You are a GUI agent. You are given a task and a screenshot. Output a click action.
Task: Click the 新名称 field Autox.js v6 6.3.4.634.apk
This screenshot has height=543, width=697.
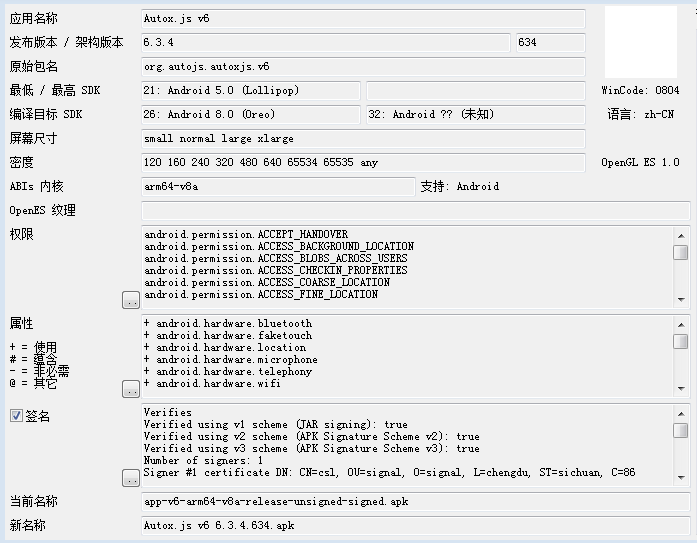click(416, 526)
